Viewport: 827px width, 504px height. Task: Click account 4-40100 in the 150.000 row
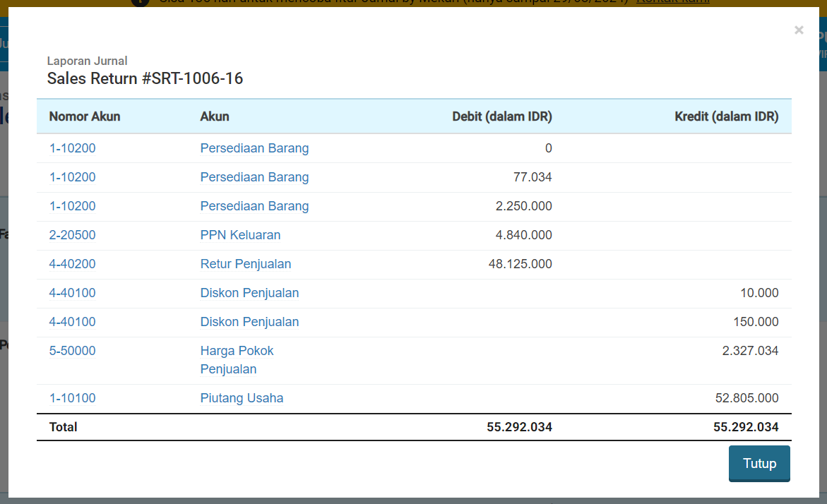(72, 322)
